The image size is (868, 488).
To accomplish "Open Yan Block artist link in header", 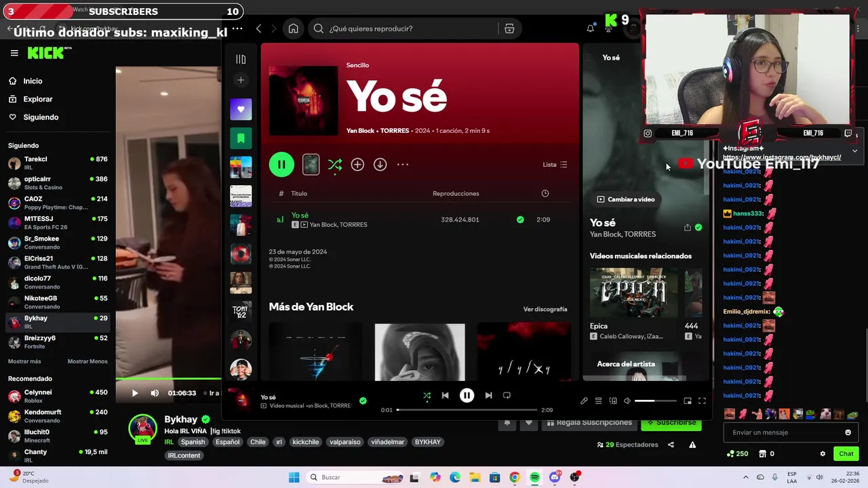I will 360,131.
